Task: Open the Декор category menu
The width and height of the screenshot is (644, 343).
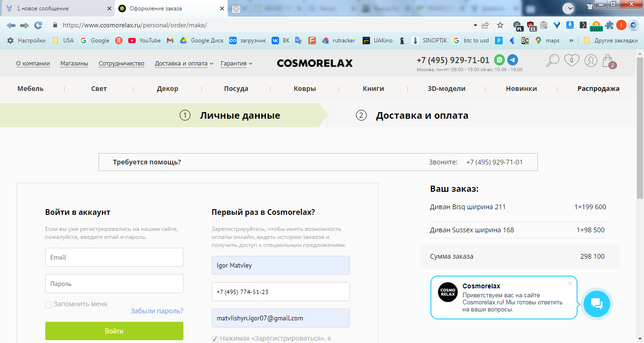Action: click(x=167, y=89)
